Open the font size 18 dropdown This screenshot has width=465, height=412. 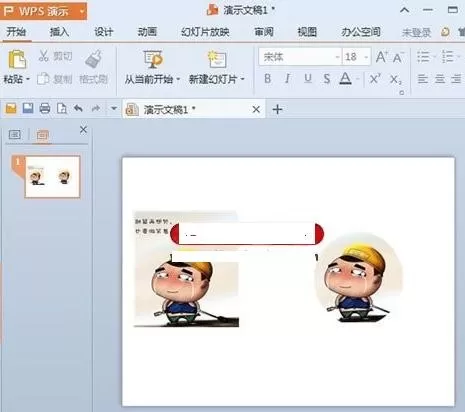366,57
